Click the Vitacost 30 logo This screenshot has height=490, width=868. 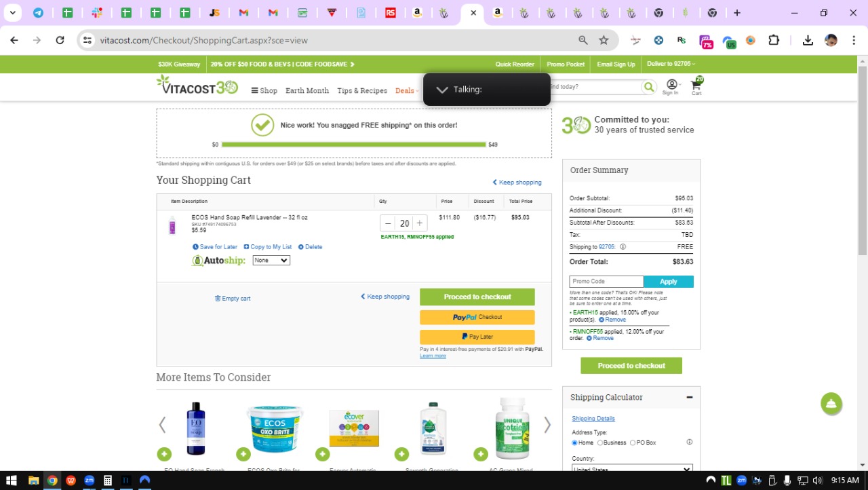[x=197, y=85]
